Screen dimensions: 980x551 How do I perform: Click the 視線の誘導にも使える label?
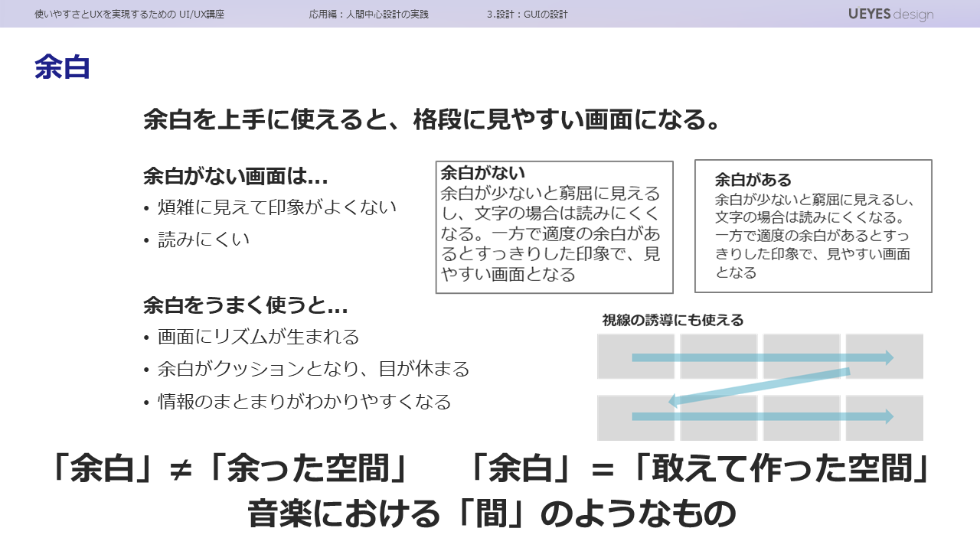[673, 320]
